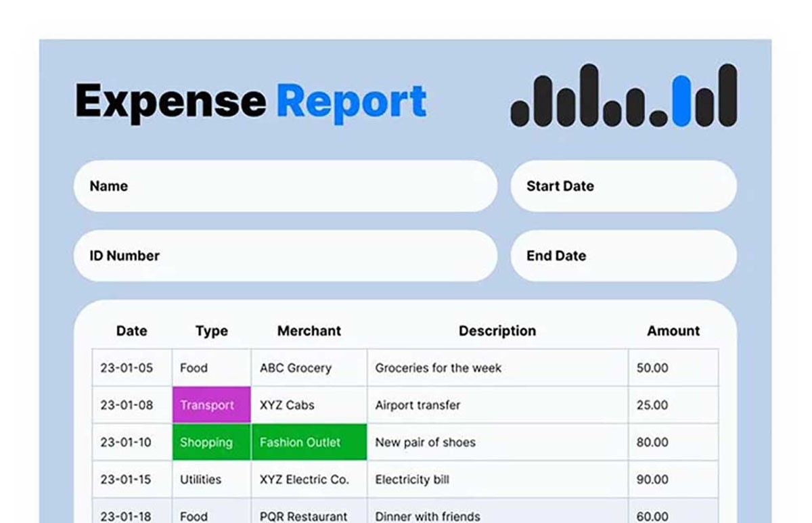Click the Date column header
The image size is (812, 523).
[x=131, y=331]
